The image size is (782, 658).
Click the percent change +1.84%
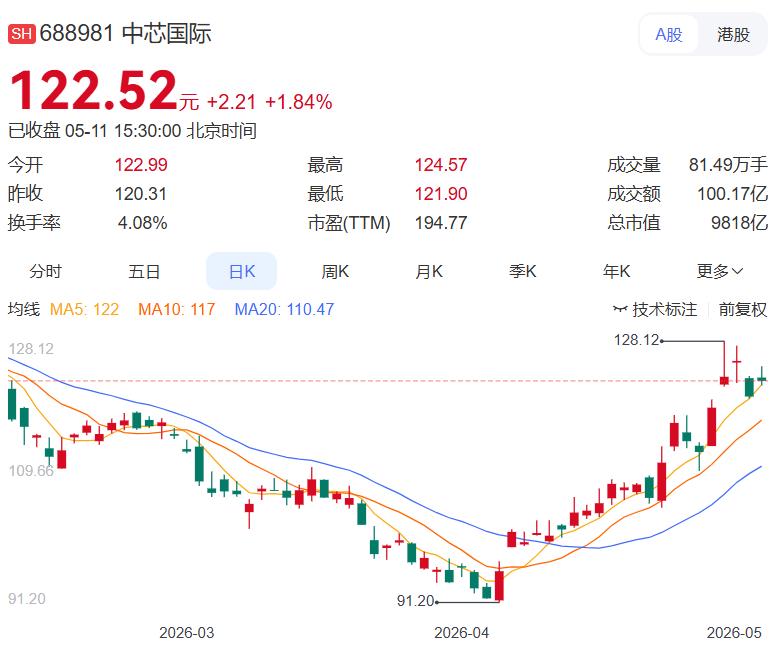299,102
